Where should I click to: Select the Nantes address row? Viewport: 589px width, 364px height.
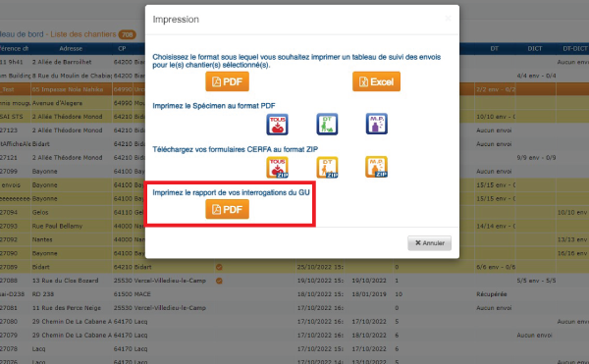[x=42, y=239]
